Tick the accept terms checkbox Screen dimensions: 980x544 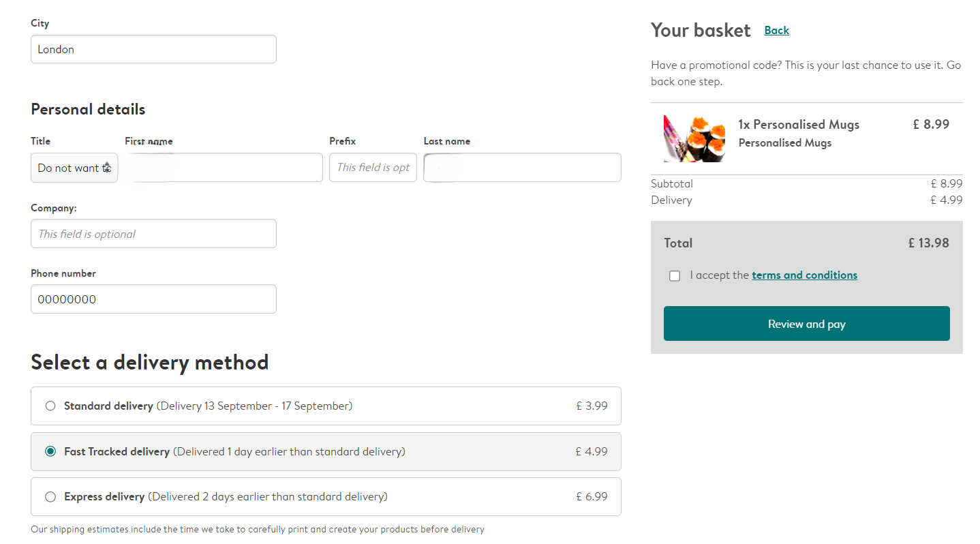click(675, 276)
